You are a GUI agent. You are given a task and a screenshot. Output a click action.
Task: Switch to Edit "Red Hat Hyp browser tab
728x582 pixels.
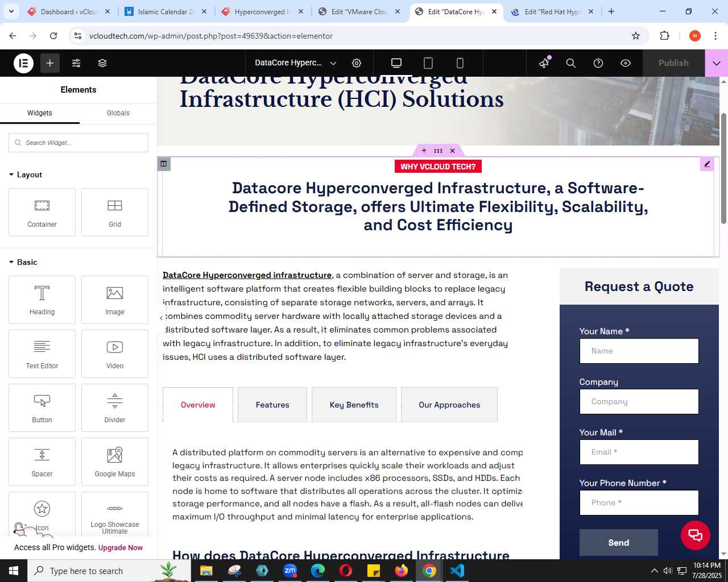[552, 11]
